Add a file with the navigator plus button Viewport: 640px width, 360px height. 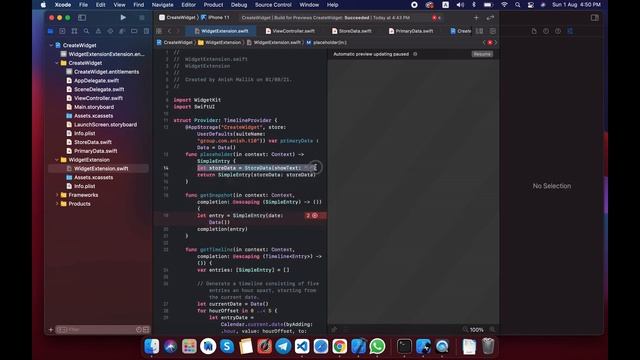[51, 329]
